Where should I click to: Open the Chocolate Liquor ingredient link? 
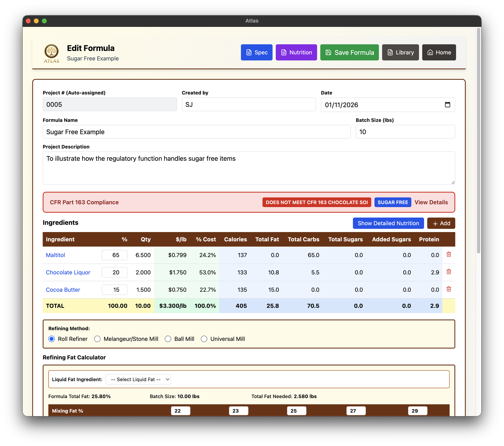68,272
